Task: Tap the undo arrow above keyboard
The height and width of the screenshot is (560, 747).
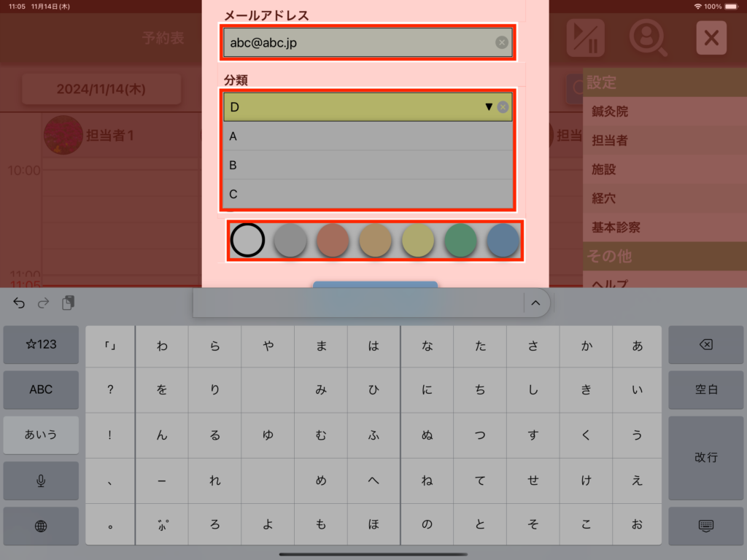Action: click(x=19, y=303)
